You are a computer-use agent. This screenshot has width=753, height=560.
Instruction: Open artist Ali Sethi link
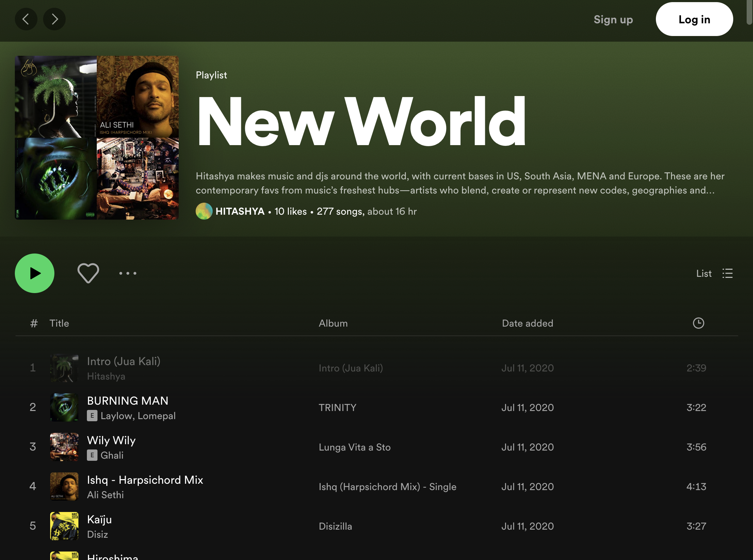105,495
